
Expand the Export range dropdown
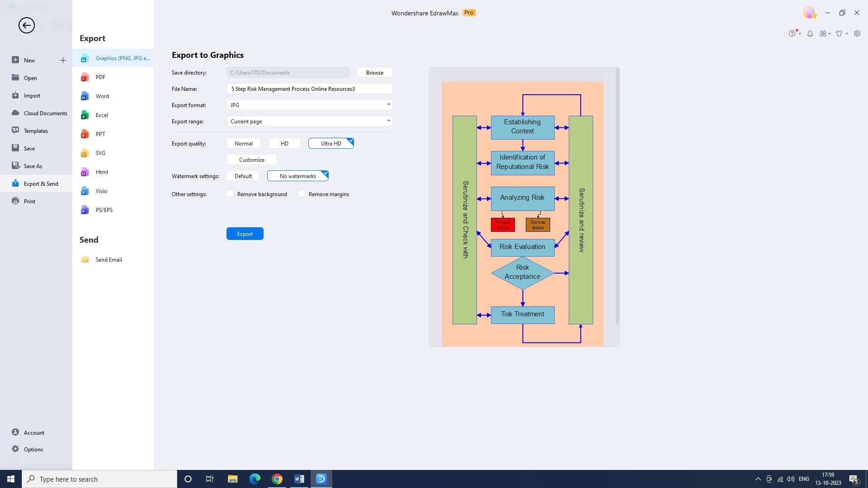coord(388,121)
